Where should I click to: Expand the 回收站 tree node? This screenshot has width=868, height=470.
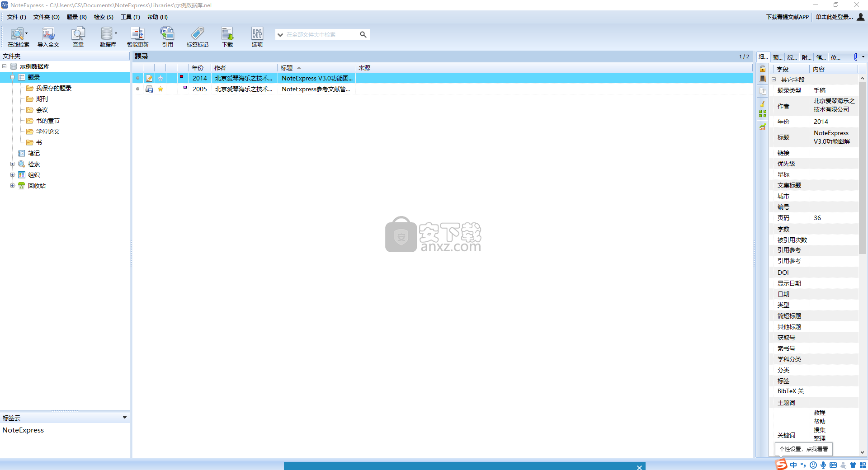pos(13,186)
